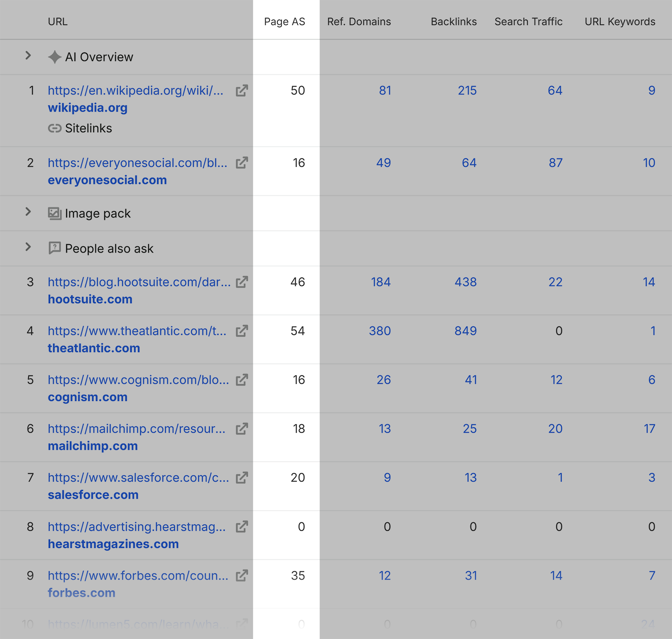
Task: Open hearstmagazines URL external link icon
Action: click(242, 527)
